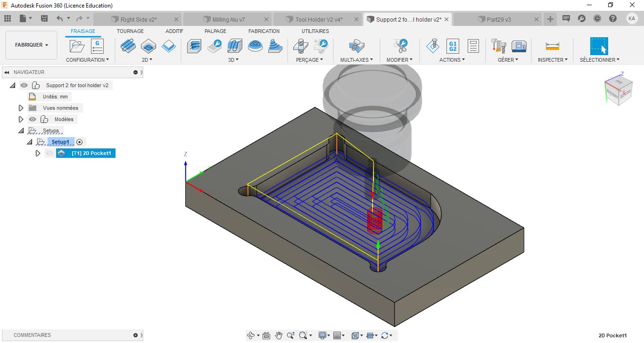Show the hidden 2D Pocket1 toolpath

(49, 153)
